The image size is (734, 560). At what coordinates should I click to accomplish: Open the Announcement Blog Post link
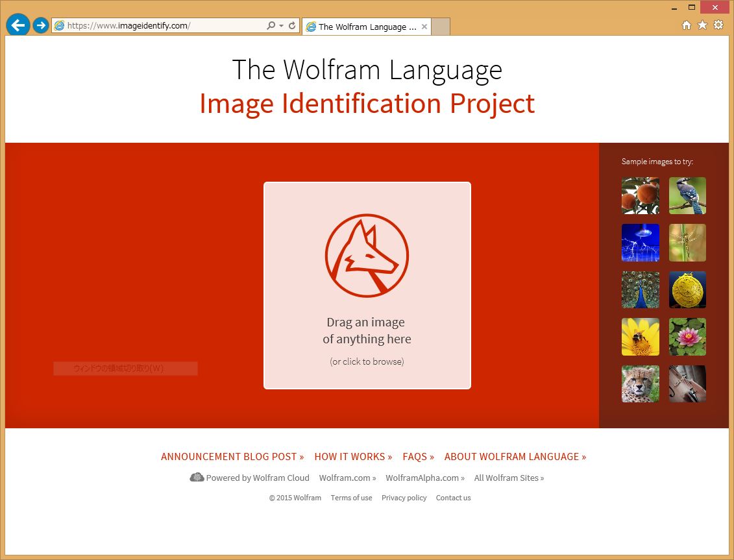tap(232, 457)
